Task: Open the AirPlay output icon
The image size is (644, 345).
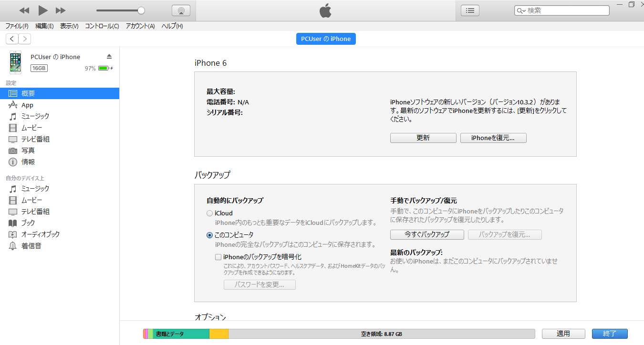Action: (x=181, y=10)
